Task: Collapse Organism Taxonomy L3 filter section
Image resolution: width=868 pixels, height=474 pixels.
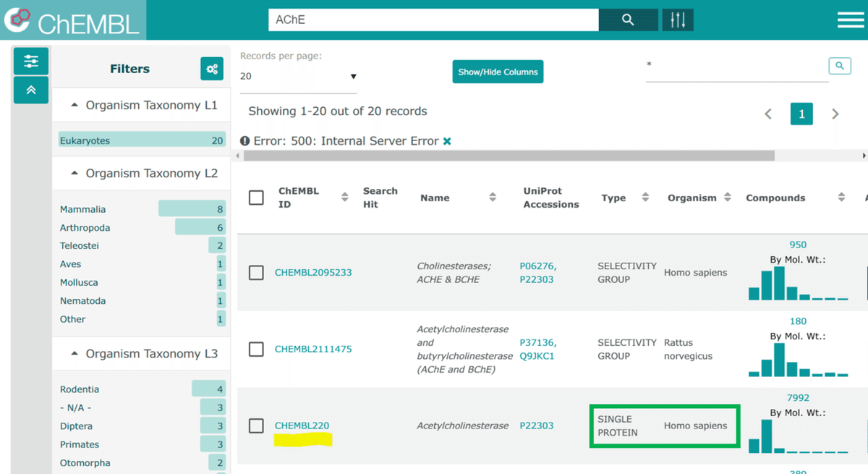Action: [x=75, y=354]
